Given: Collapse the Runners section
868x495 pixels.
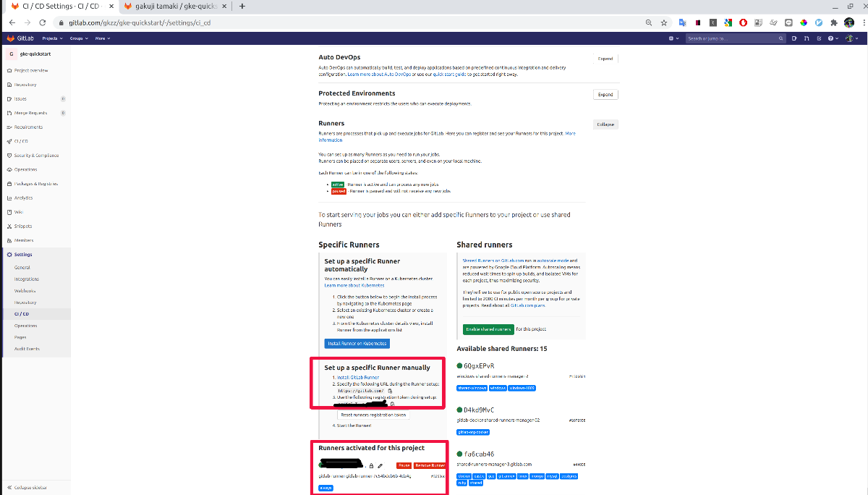Looking at the screenshot, I should (605, 124).
